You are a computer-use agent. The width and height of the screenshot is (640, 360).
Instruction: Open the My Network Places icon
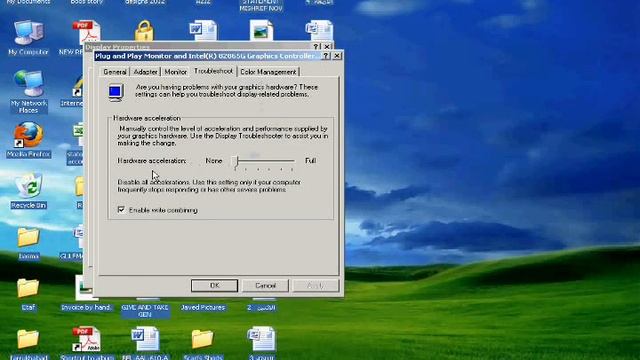[x=28, y=84]
